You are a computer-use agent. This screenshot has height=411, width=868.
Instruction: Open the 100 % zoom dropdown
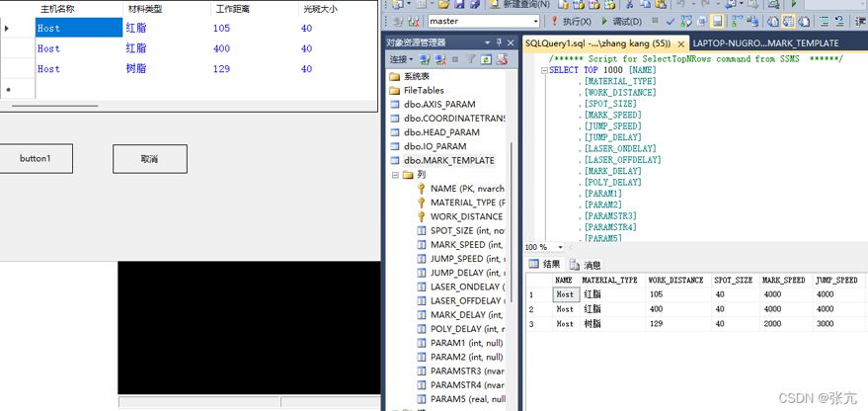click(x=561, y=247)
